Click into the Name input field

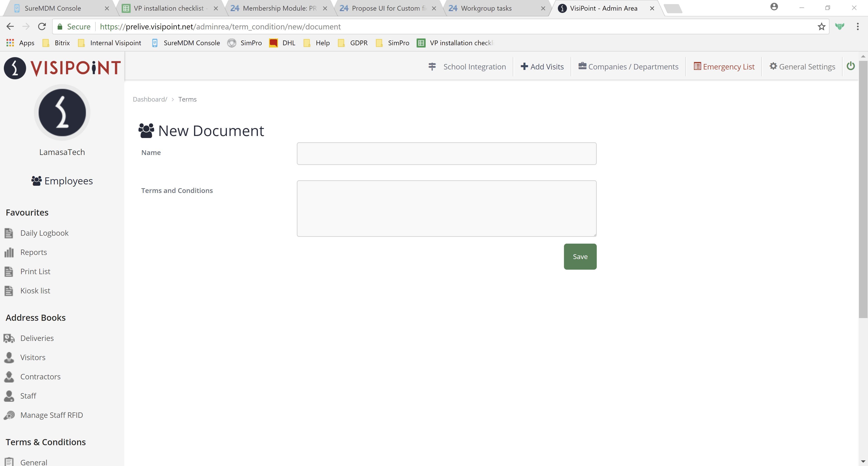(x=446, y=153)
